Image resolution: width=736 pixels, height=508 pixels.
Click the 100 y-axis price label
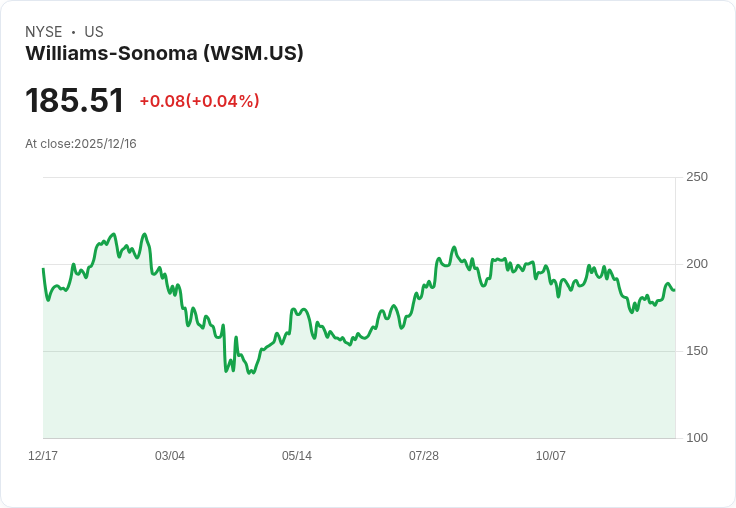coord(697,438)
